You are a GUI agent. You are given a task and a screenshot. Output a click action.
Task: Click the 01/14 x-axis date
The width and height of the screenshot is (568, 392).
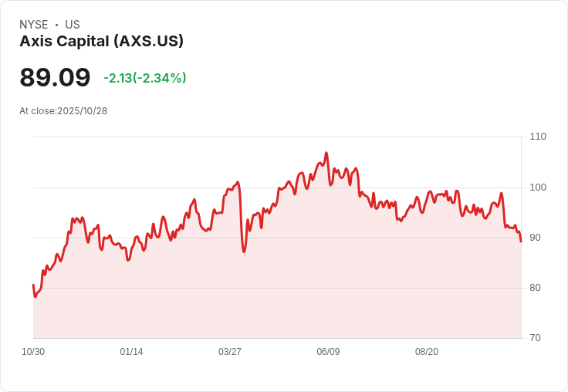pyautogui.click(x=131, y=352)
